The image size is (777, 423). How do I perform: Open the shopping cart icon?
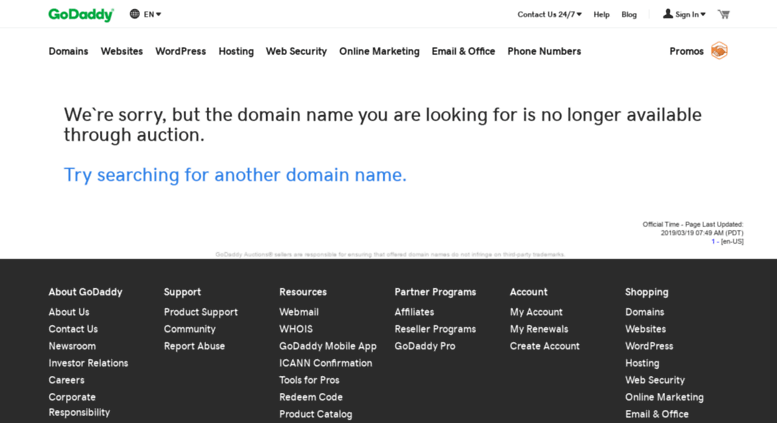723,14
